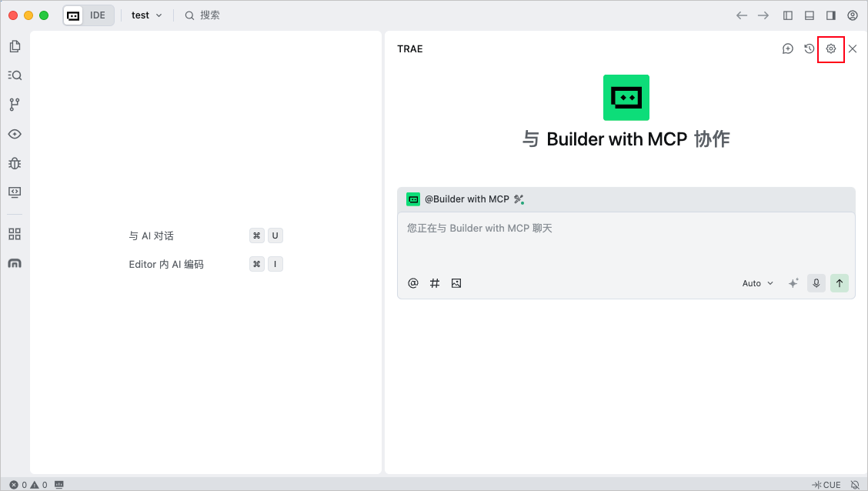Open the Extensions grid icon
This screenshot has width=868, height=491.
[x=15, y=234]
